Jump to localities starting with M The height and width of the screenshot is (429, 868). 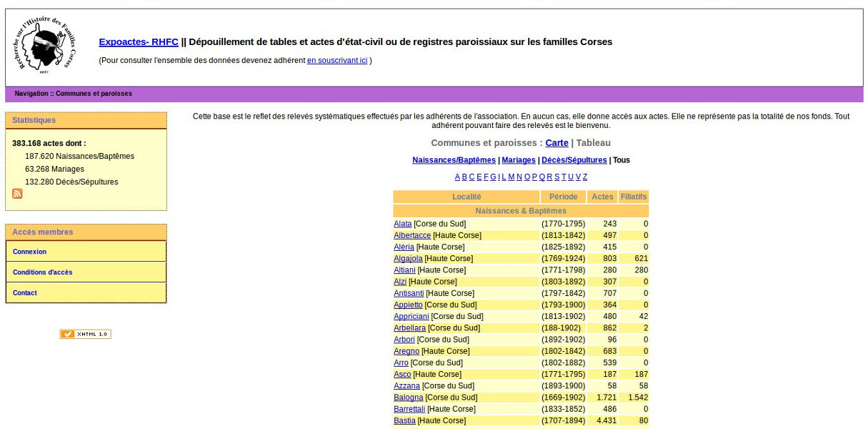pos(511,177)
